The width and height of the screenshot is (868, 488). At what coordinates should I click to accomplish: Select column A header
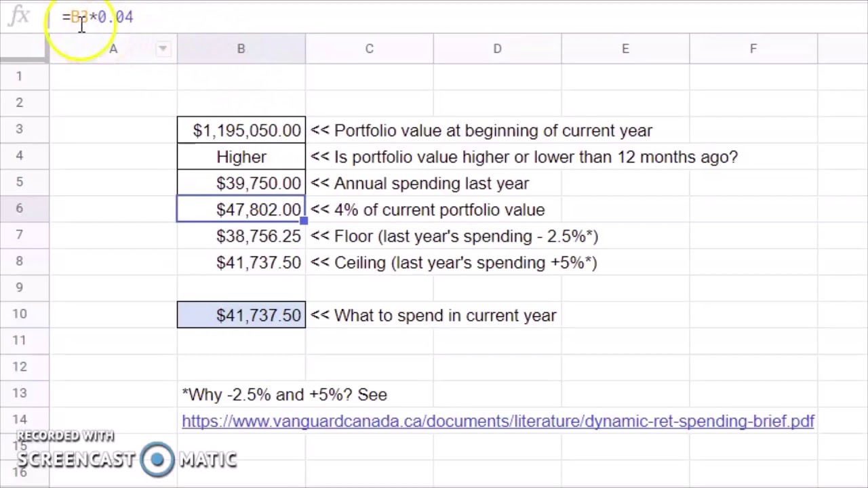click(113, 49)
